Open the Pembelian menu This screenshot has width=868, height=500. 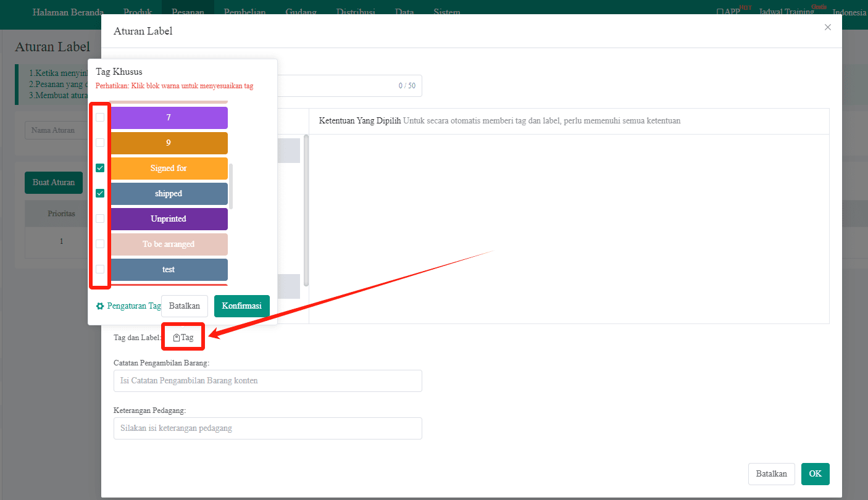click(x=245, y=12)
